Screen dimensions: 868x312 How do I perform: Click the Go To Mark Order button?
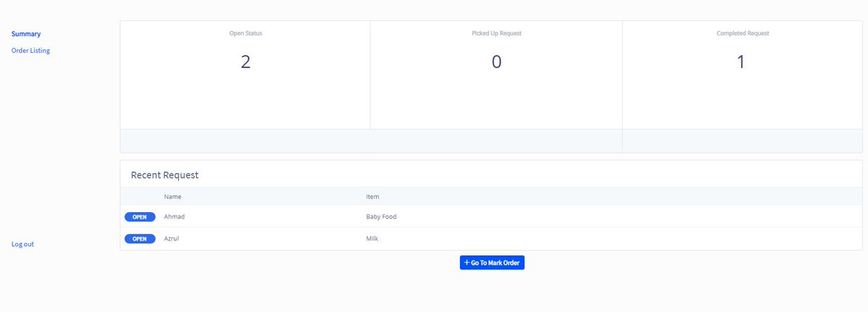(492, 263)
